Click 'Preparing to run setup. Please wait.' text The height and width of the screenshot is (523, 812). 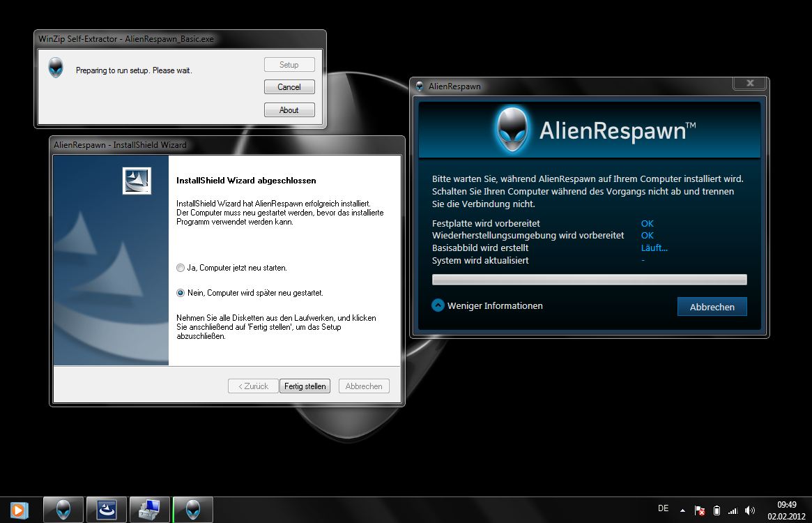(134, 70)
